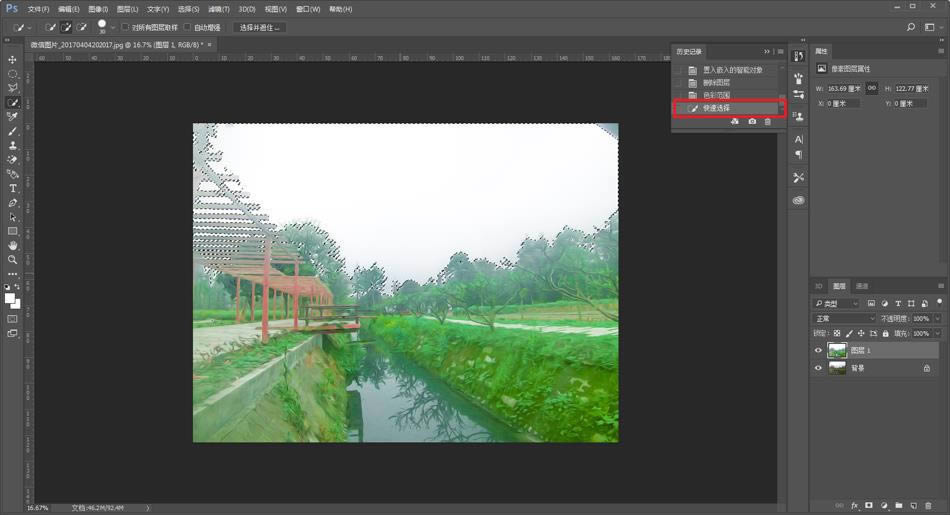Click the 选择并遮住 button
The height and width of the screenshot is (515, 950).
tap(259, 28)
